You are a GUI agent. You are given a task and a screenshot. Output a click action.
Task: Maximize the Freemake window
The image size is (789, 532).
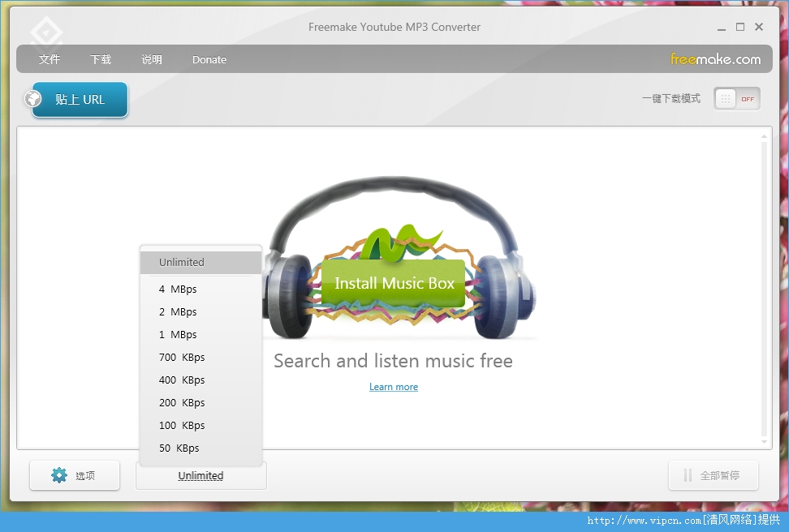tap(740, 27)
